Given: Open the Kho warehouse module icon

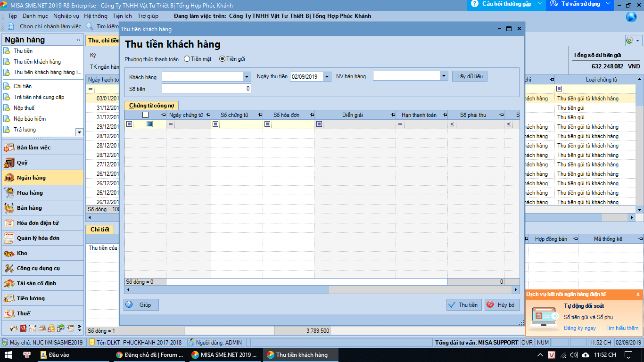Looking at the screenshot, I should pyautogui.click(x=9, y=253).
